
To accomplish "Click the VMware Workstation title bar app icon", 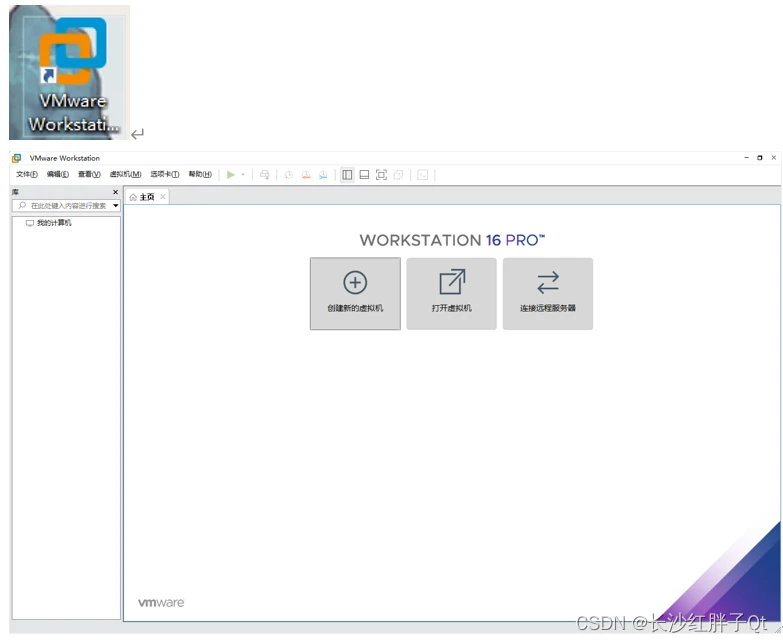I will (x=16, y=158).
